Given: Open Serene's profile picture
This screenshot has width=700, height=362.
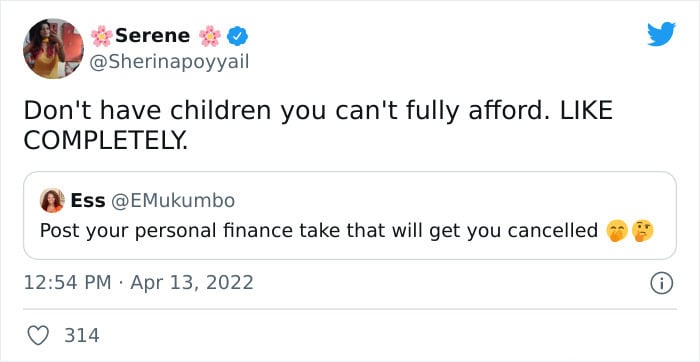Looking at the screenshot, I should click(x=53, y=49).
